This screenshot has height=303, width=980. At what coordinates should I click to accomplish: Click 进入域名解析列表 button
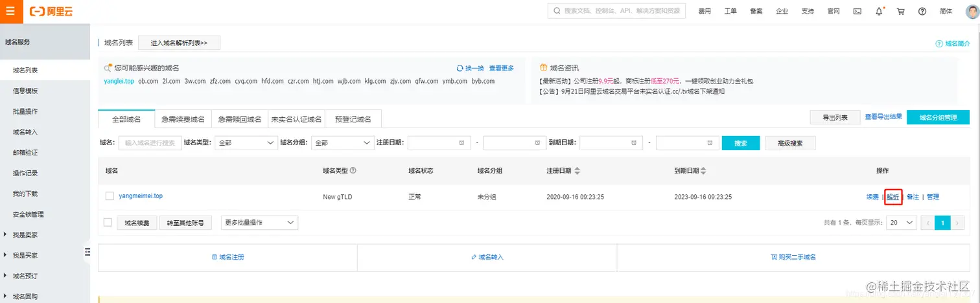click(x=180, y=43)
